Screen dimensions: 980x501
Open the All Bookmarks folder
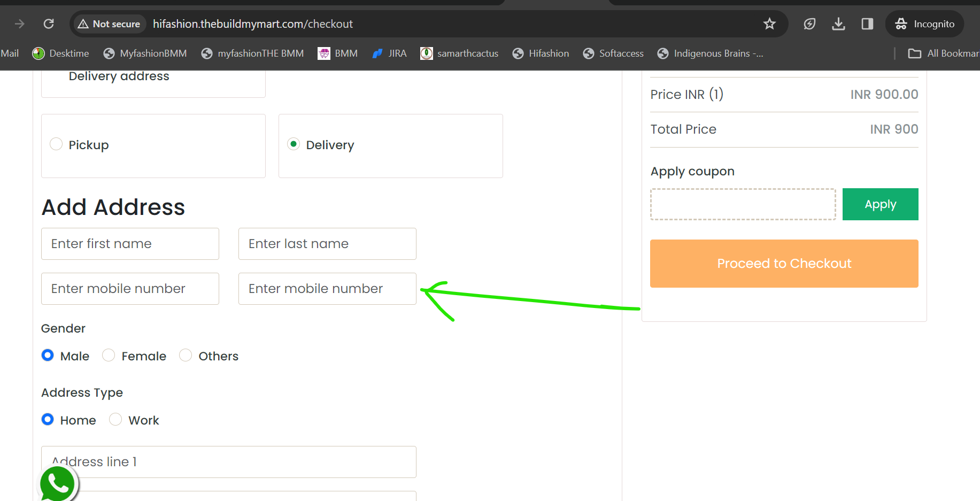(944, 53)
